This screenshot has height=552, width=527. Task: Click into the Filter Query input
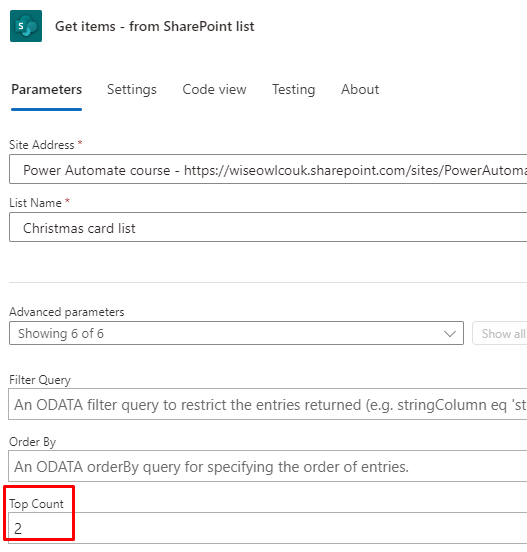(x=268, y=404)
